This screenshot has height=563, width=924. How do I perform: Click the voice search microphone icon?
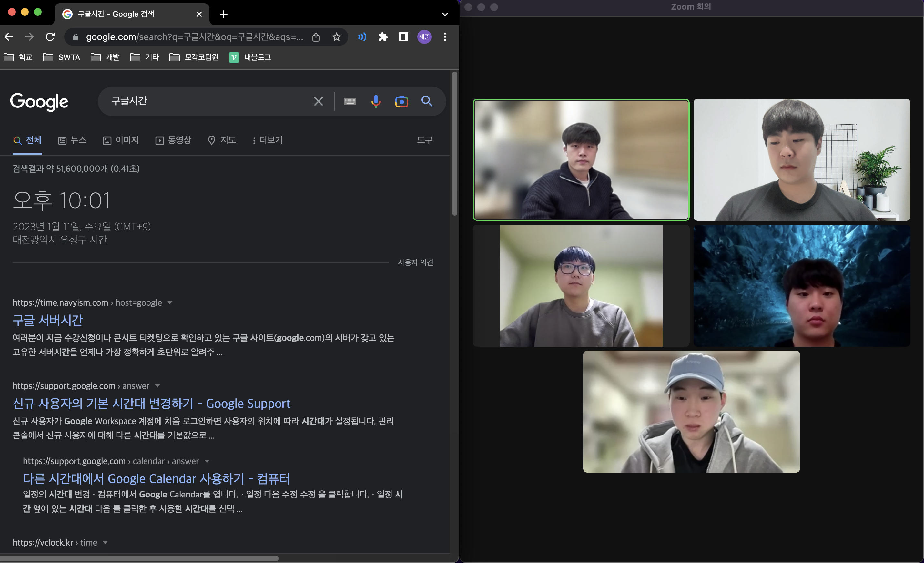tap(376, 101)
